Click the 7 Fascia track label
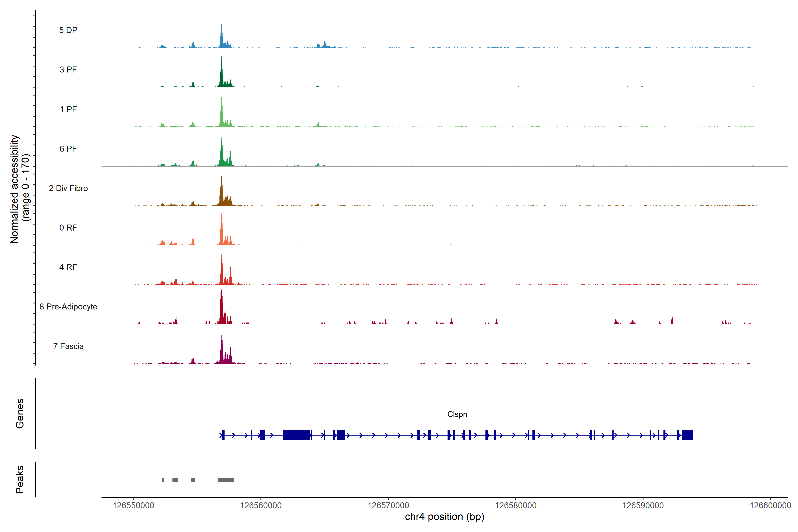Viewport: 798px width, 532px height. pyautogui.click(x=68, y=346)
